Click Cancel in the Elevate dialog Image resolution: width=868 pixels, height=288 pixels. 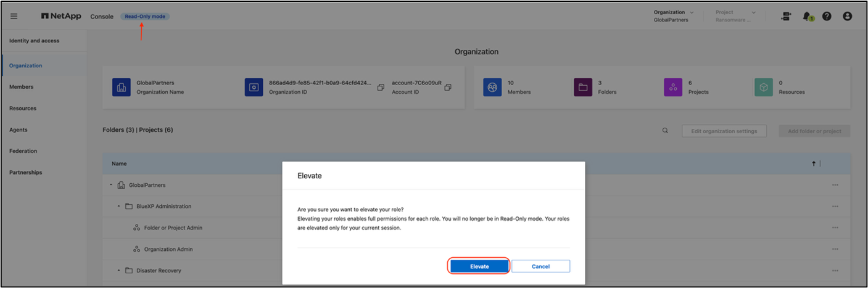(x=540, y=266)
